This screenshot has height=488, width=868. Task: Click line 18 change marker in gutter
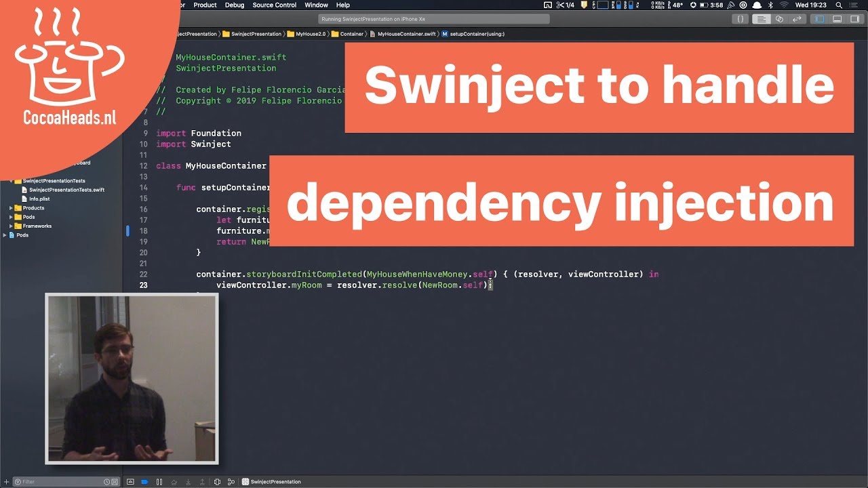[127, 231]
